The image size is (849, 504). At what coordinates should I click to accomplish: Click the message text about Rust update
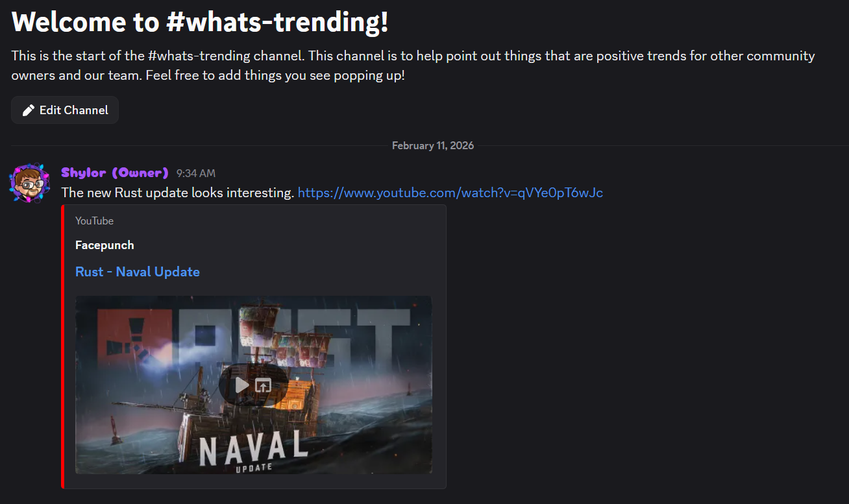(178, 193)
